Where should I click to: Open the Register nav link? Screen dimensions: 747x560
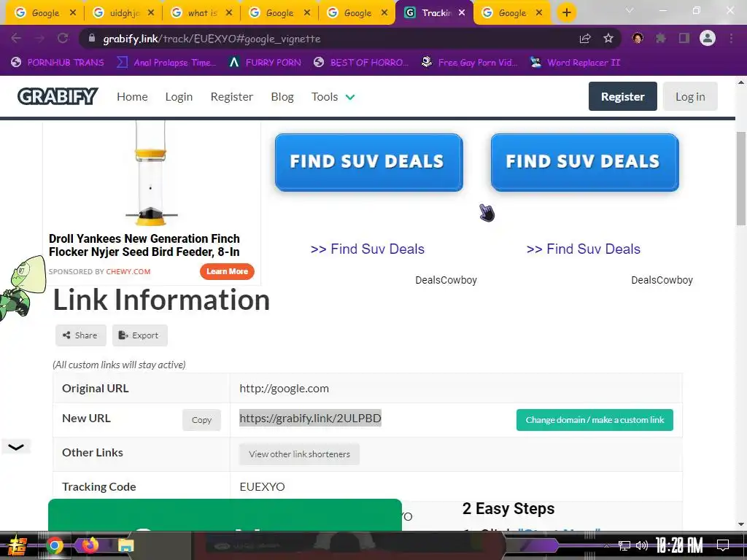(x=231, y=97)
